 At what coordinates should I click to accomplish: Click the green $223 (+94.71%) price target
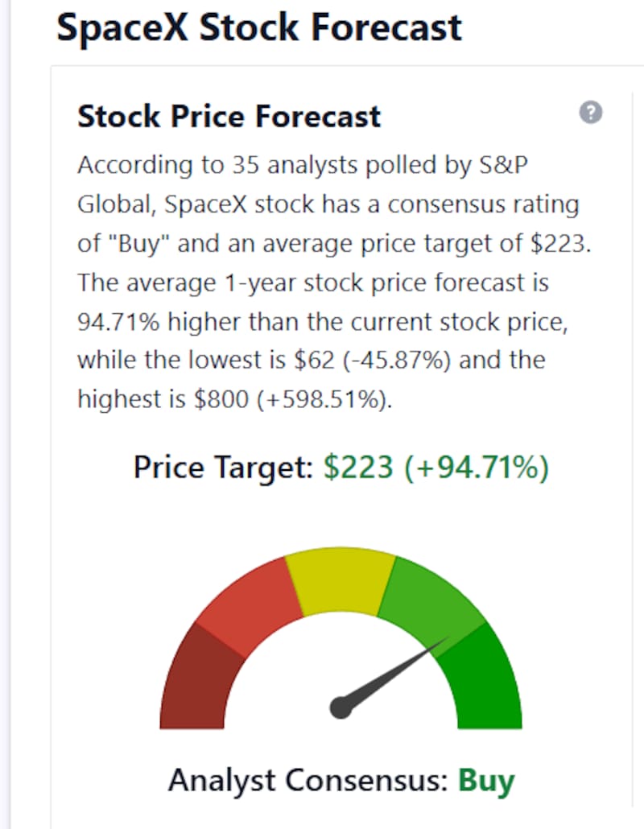(x=436, y=468)
